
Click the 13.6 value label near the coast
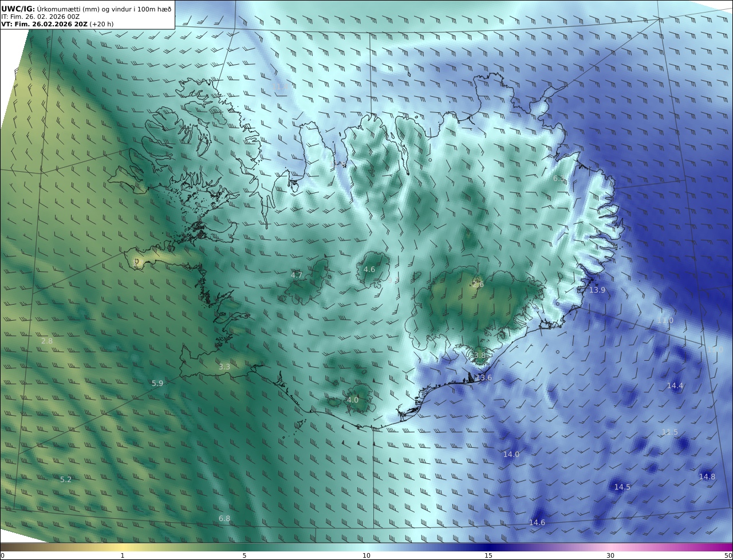(484, 377)
